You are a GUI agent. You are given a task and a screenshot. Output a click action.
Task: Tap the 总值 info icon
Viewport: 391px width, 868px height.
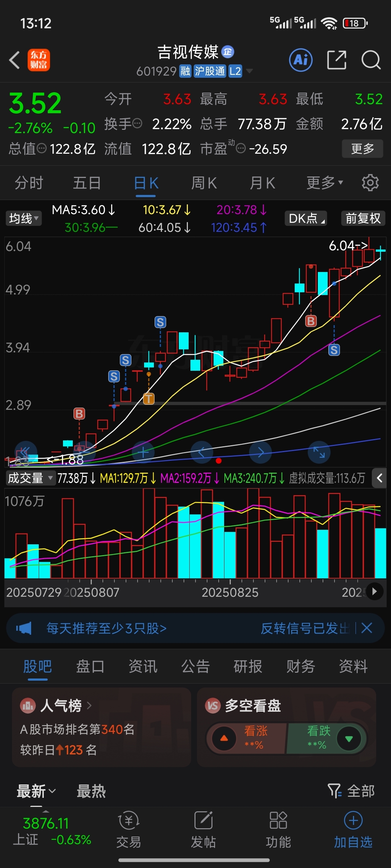(42, 148)
